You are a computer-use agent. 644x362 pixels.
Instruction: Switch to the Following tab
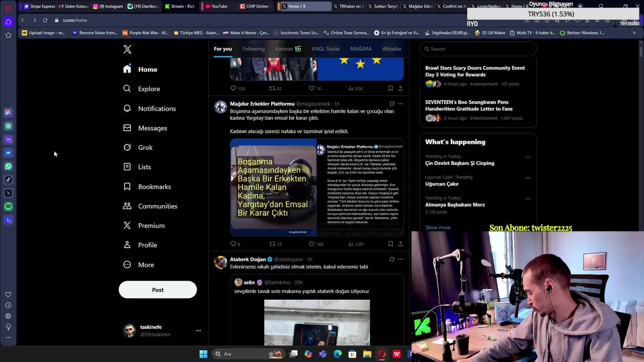click(254, 49)
